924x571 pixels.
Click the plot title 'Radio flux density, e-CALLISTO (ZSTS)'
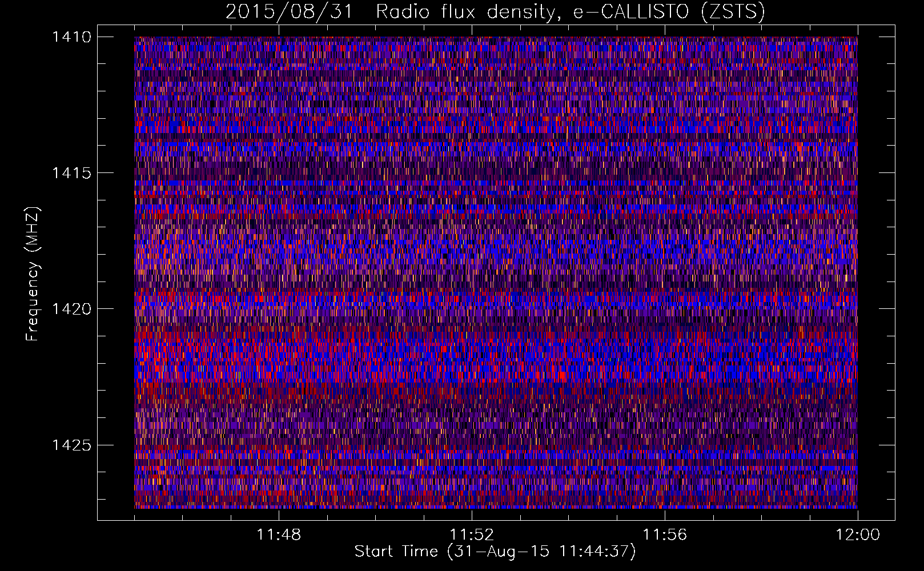tap(571, 12)
